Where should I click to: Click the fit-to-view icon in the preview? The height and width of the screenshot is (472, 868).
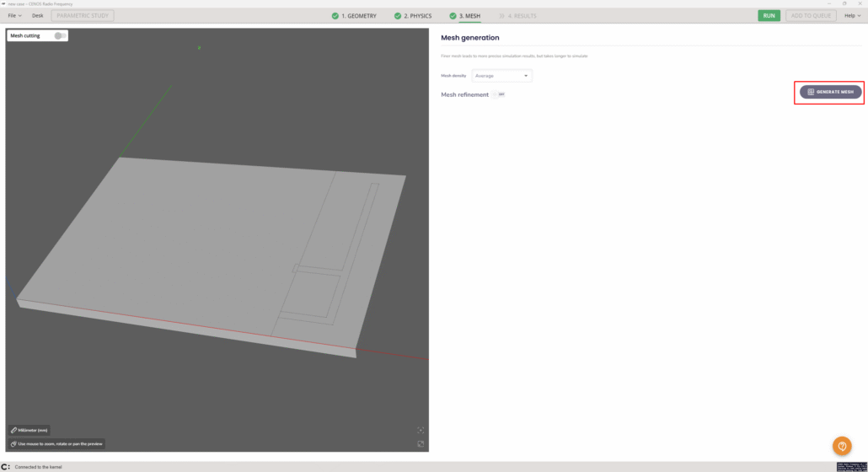[x=421, y=431]
